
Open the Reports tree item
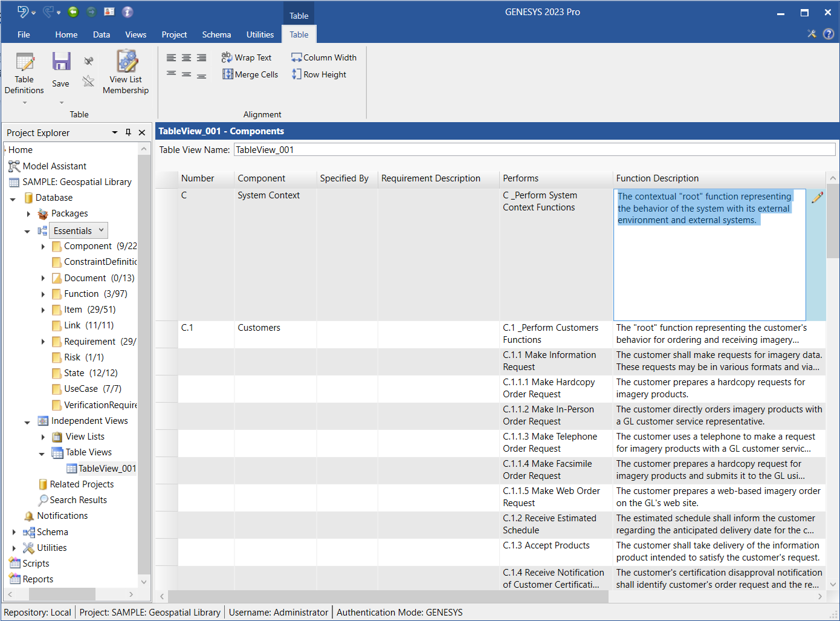tap(37, 579)
